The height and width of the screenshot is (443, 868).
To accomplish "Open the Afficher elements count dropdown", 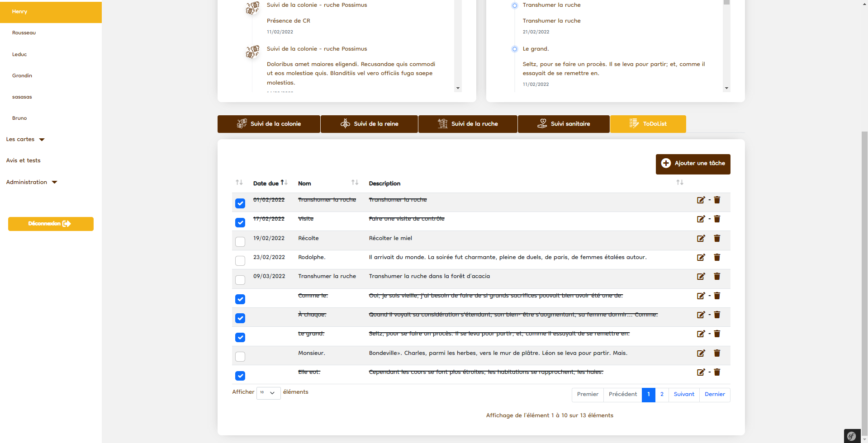I will [268, 393].
